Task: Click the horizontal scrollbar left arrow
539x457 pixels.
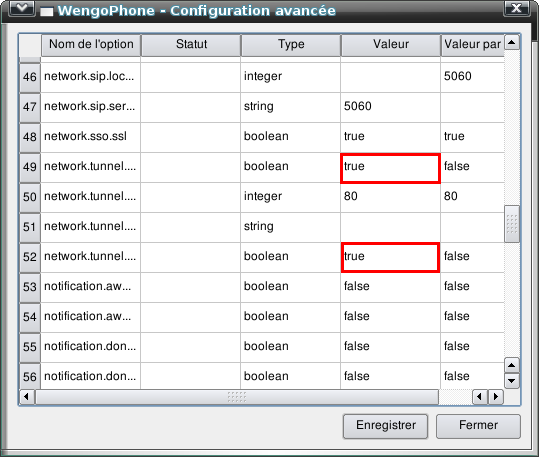Action: click(x=26, y=396)
